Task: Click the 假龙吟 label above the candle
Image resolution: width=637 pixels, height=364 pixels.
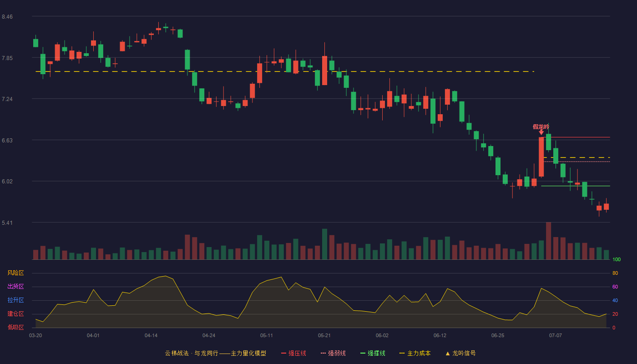Action: click(x=541, y=126)
